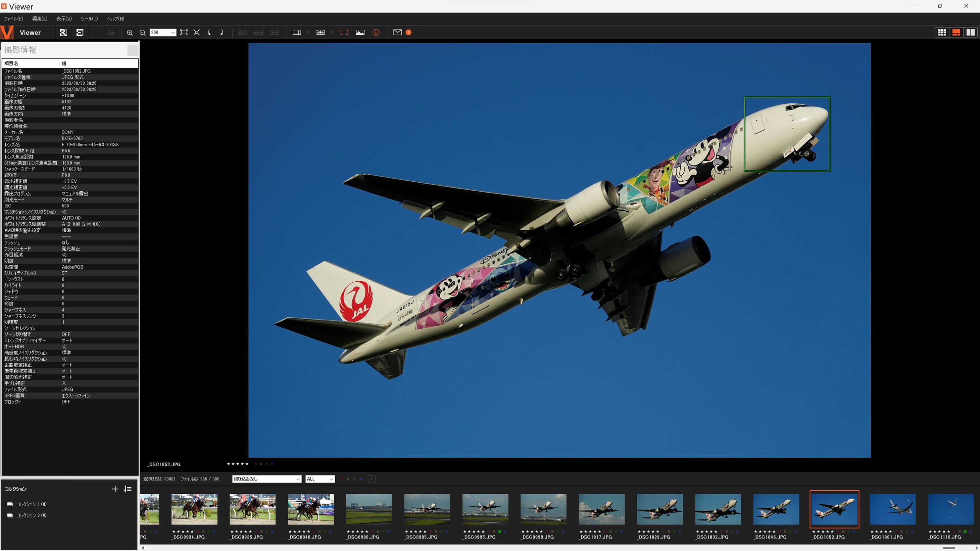The width and height of the screenshot is (980, 551).
Task: Click the zoom in magnifier icon
Action: coord(130,33)
